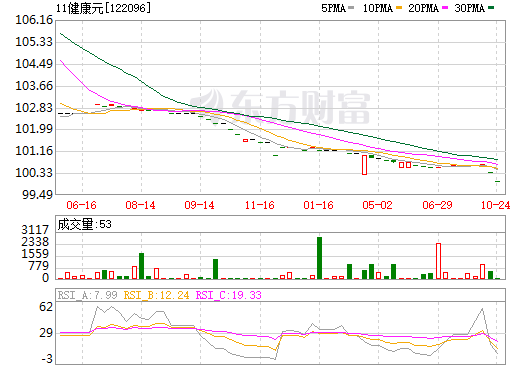Select the 11-16 date label
Screen dimensions: 520x365
(260, 205)
